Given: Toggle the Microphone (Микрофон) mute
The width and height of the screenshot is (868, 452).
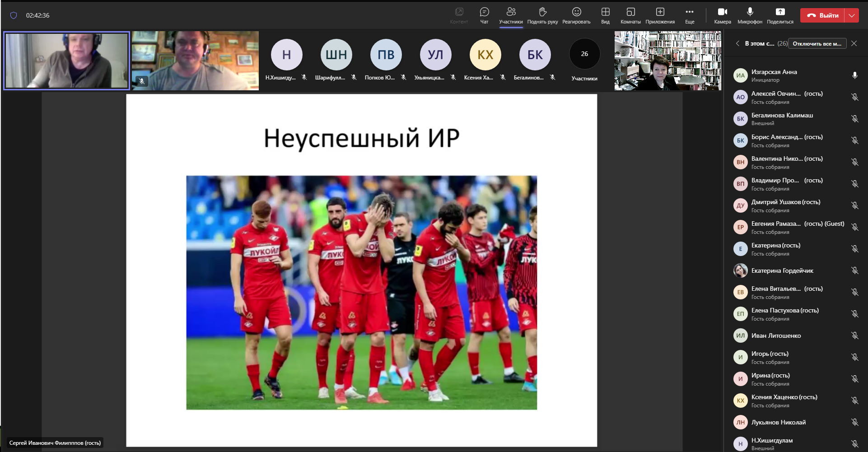Looking at the screenshot, I should (750, 15).
